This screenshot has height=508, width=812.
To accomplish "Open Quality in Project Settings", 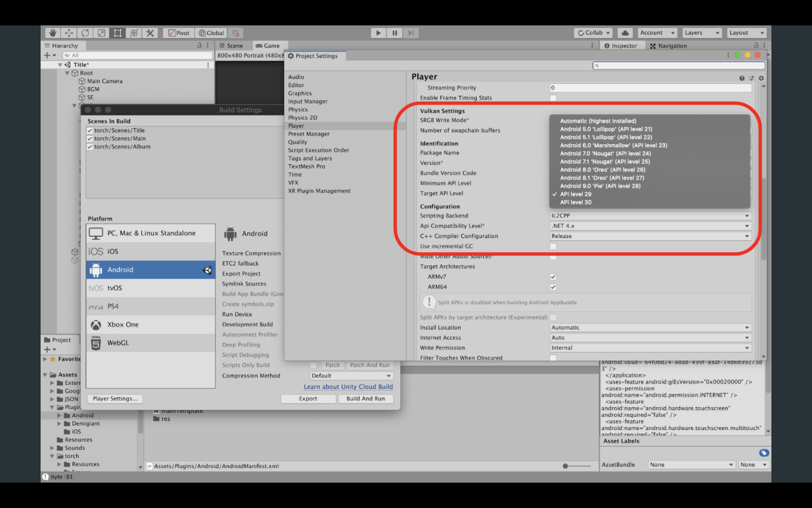I will click(298, 142).
